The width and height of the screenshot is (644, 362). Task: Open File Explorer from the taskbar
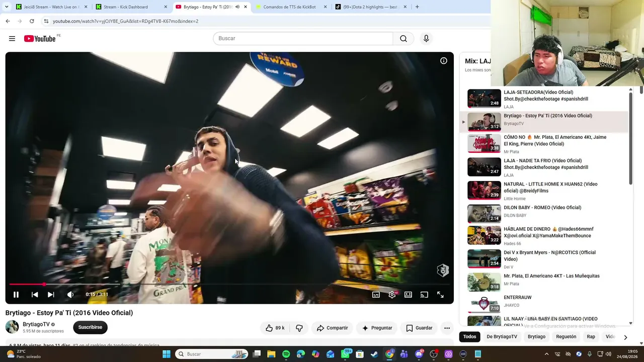click(x=272, y=354)
